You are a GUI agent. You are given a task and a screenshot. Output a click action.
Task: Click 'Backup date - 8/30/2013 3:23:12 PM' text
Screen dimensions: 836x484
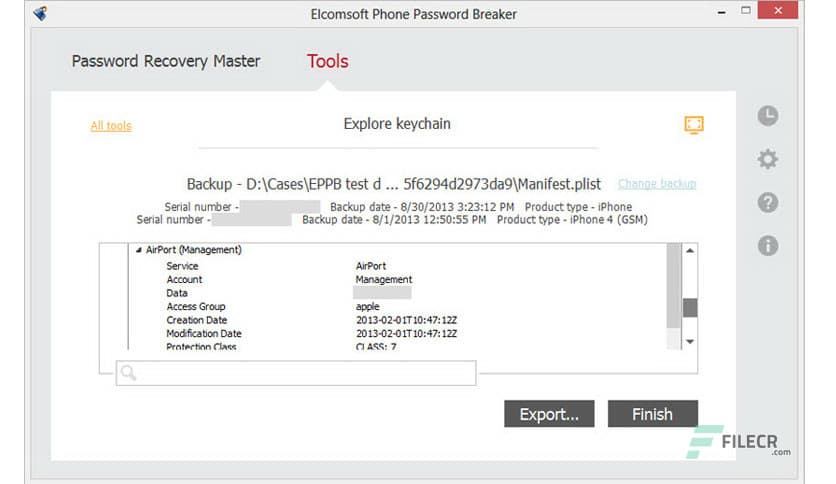tap(422, 207)
